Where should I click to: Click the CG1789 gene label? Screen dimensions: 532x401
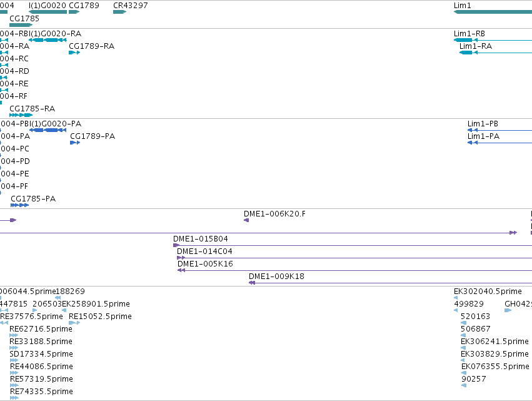(x=84, y=6)
